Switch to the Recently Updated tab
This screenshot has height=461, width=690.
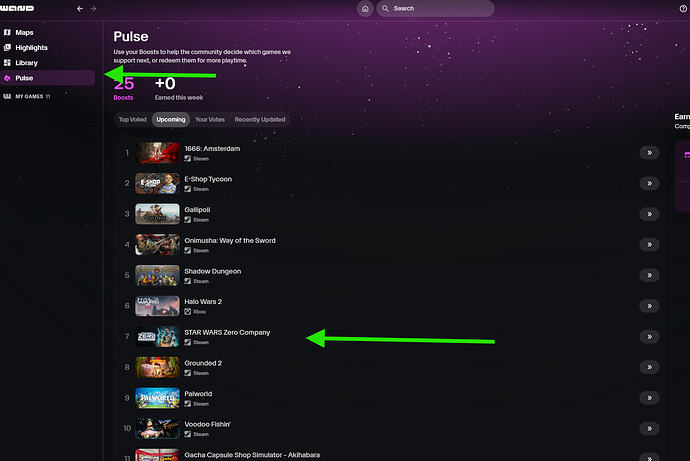coord(260,120)
